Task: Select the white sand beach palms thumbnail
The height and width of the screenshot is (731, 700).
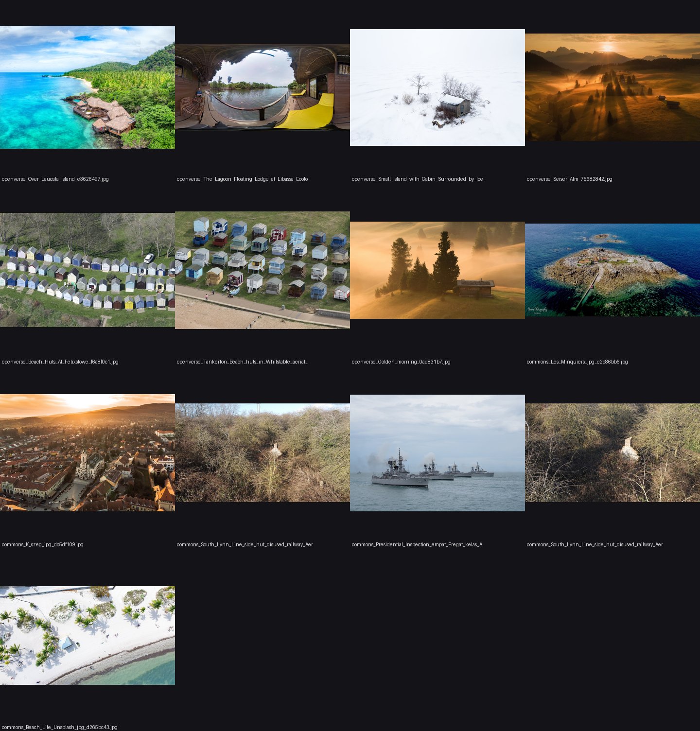Action: 87,635
